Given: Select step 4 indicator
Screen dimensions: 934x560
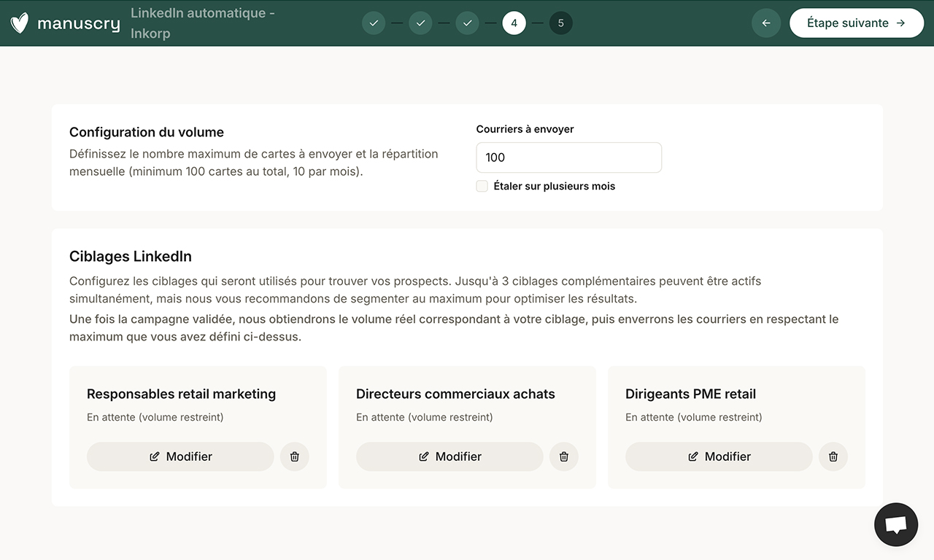Looking at the screenshot, I should (514, 23).
